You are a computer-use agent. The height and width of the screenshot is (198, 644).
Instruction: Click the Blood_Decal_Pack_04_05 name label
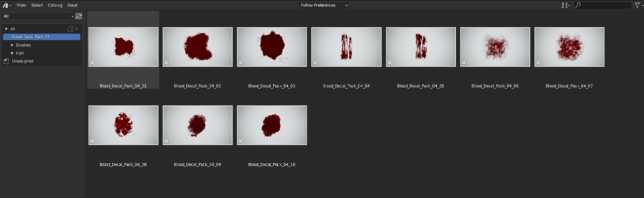tap(421, 86)
